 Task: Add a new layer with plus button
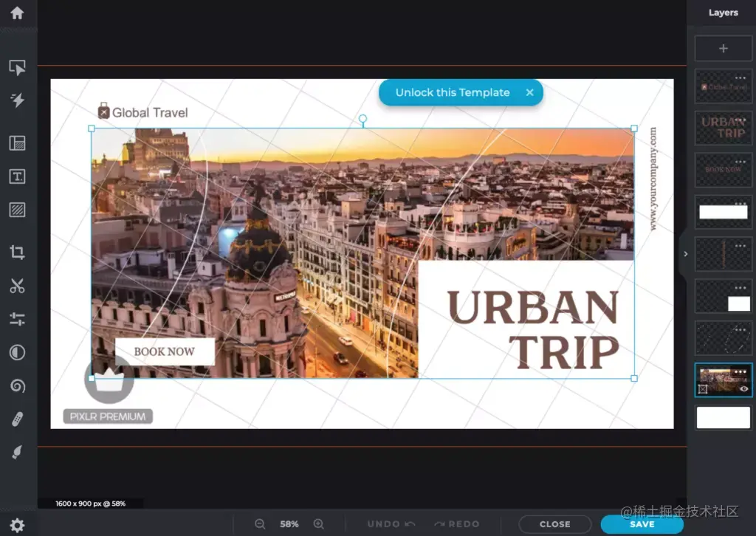click(724, 48)
